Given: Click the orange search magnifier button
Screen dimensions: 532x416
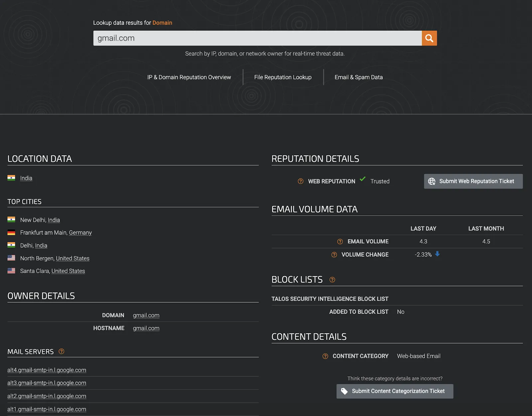Looking at the screenshot, I should click(x=429, y=38).
